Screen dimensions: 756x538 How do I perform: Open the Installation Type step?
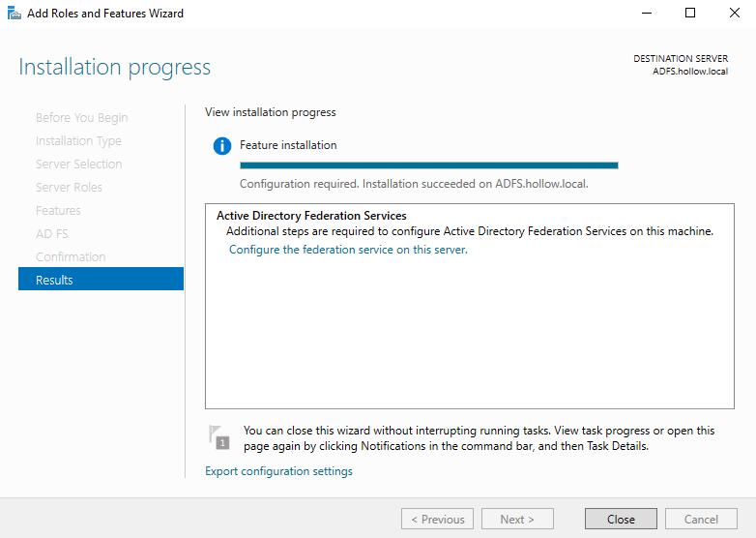78,141
